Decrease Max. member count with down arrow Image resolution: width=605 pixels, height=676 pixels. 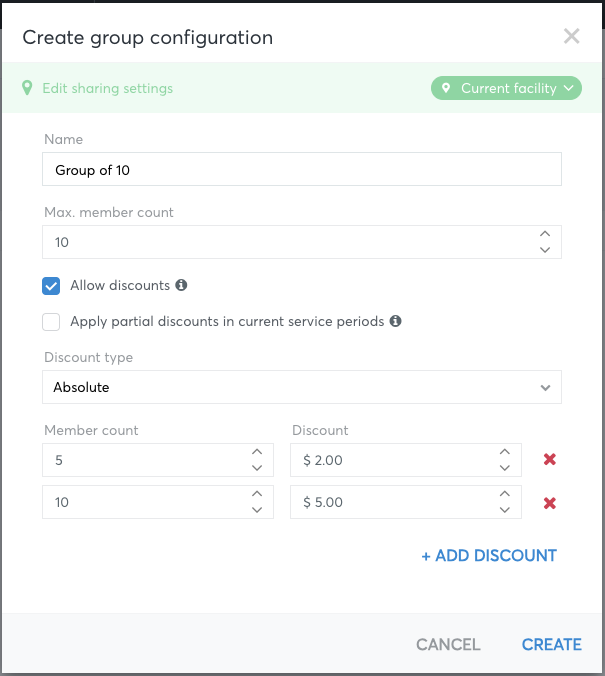click(545, 250)
